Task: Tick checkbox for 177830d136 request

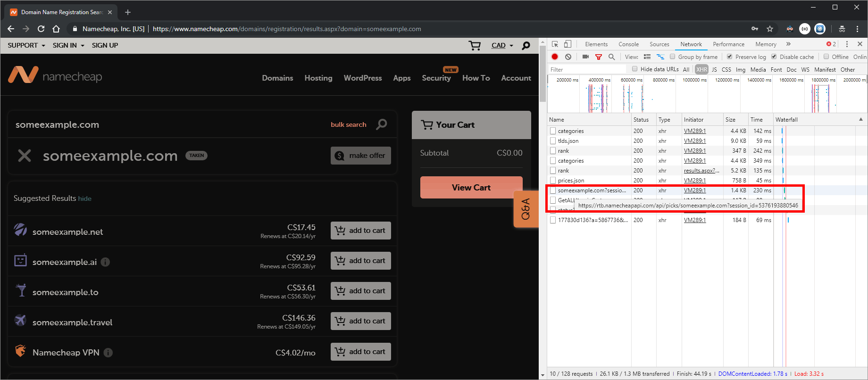Action: pos(553,220)
